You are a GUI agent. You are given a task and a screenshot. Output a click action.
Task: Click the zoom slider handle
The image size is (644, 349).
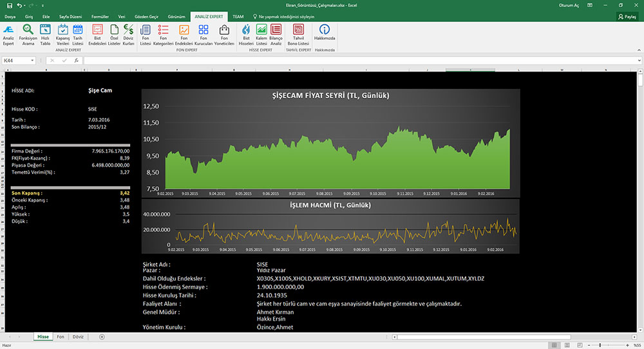600,345
